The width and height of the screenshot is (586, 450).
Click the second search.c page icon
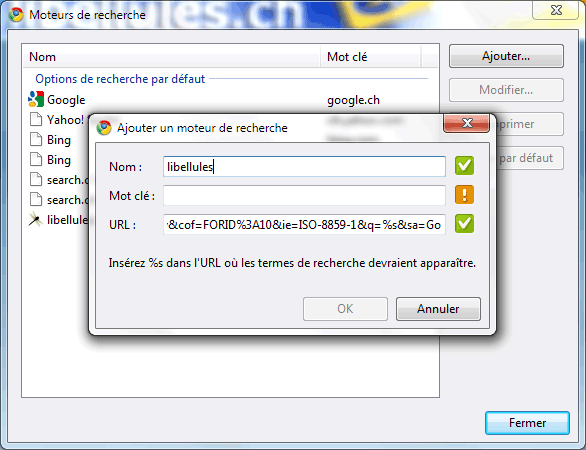pos(36,200)
